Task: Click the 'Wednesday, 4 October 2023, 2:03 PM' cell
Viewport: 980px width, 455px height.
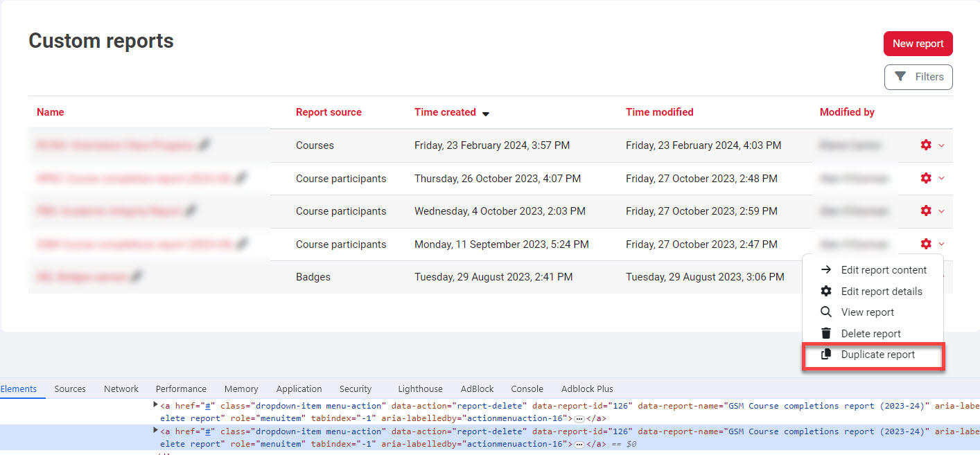Action: pos(500,211)
